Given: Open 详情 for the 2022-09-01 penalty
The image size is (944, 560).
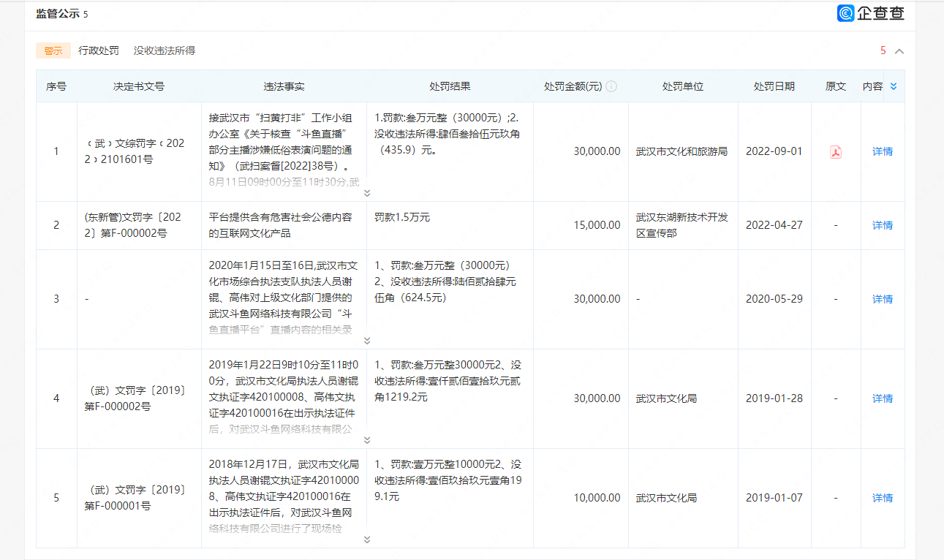Looking at the screenshot, I should (883, 152).
